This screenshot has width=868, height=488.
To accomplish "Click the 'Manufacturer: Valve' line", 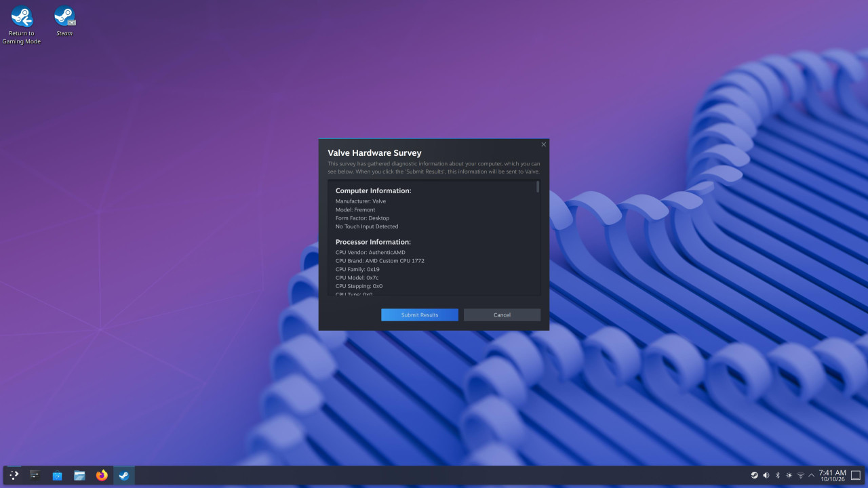I will [x=361, y=201].
